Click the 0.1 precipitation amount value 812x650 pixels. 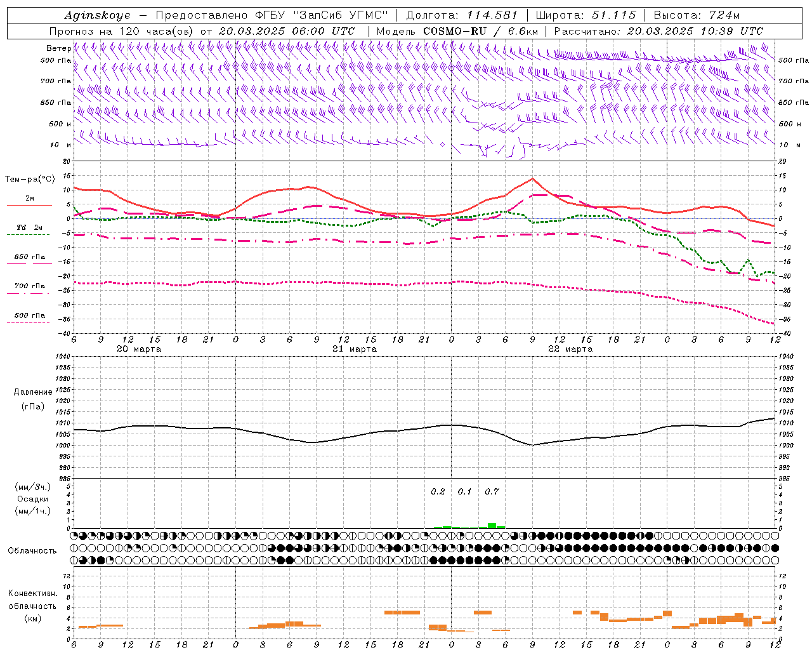tap(465, 492)
